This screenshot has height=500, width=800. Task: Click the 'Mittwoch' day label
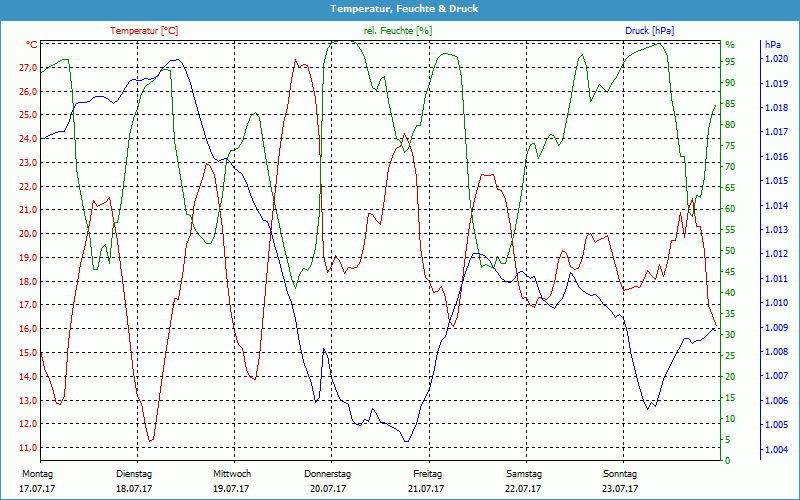pyautogui.click(x=232, y=473)
